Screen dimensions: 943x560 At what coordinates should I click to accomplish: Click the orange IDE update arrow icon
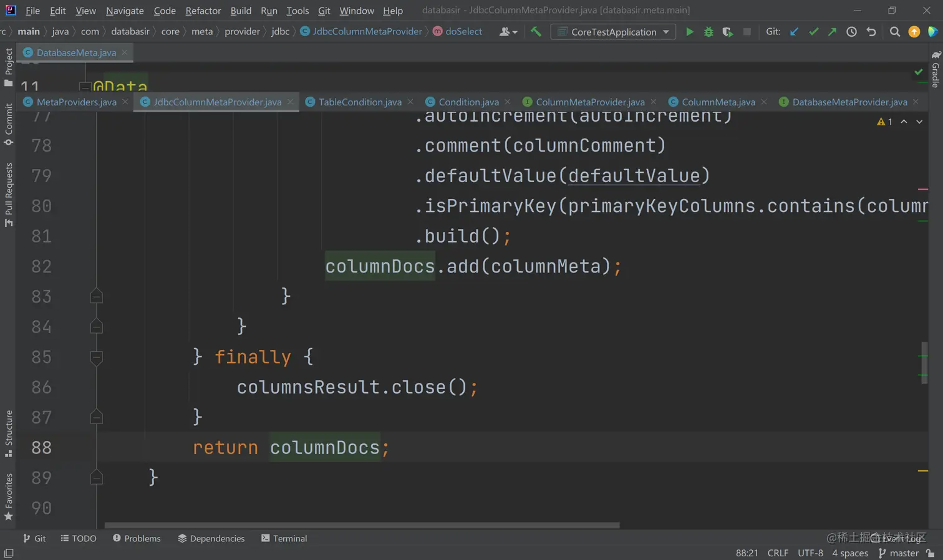coord(914,32)
